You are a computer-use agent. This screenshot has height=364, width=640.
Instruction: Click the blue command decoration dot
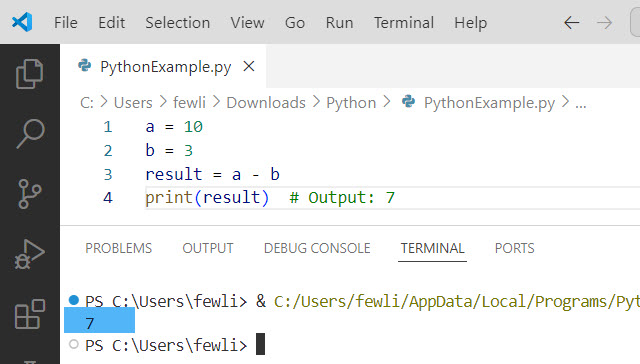tap(74, 300)
